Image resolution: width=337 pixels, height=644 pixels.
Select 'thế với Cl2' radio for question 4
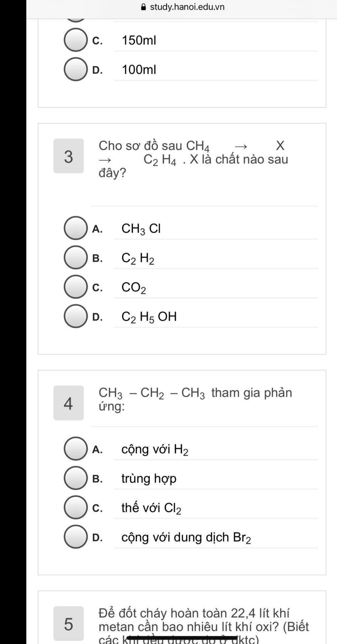point(76,507)
